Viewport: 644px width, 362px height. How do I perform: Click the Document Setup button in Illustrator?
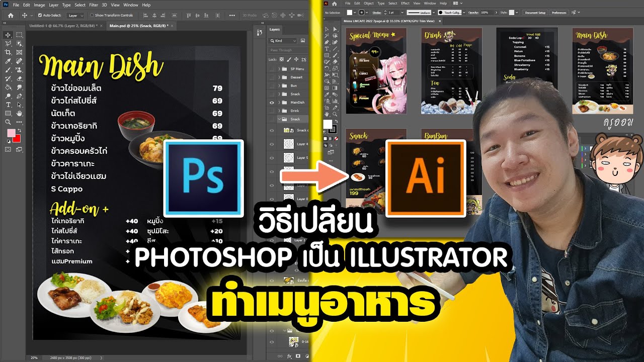pos(535,13)
